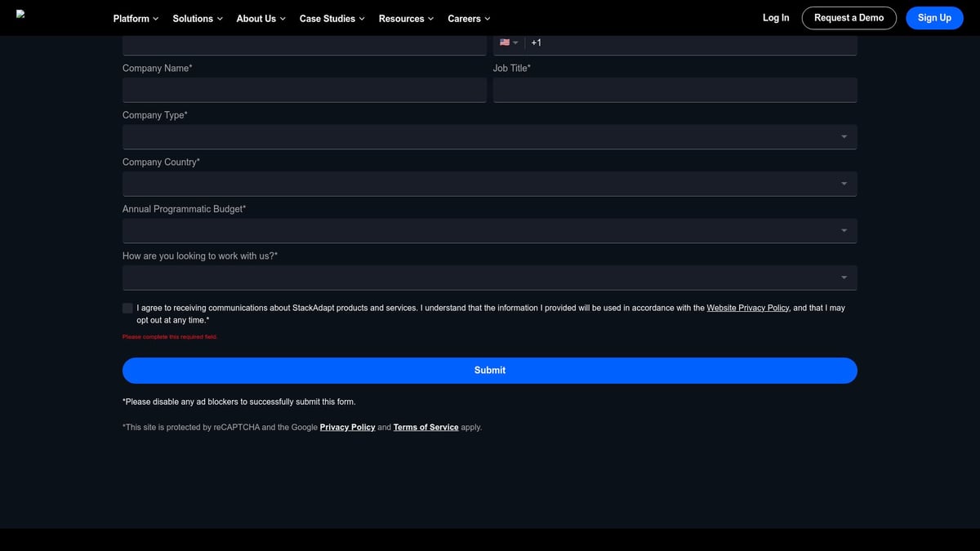Expand the Company Type dropdown
Image resolution: width=980 pixels, height=551 pixels.
[x=489, y=137]
